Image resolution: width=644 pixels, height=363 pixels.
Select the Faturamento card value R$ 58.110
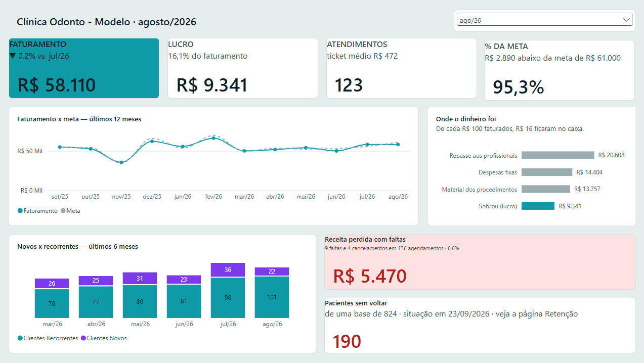point(57,85)
